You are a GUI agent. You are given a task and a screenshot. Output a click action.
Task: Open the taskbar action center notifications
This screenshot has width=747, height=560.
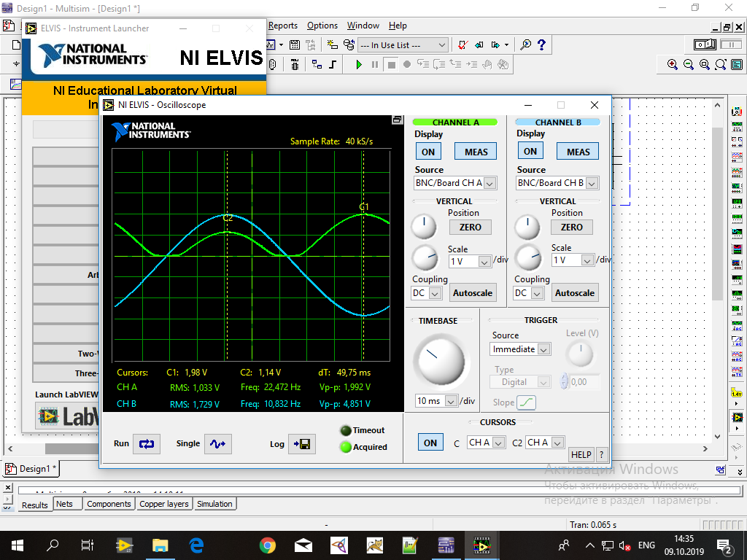(724, 546)
